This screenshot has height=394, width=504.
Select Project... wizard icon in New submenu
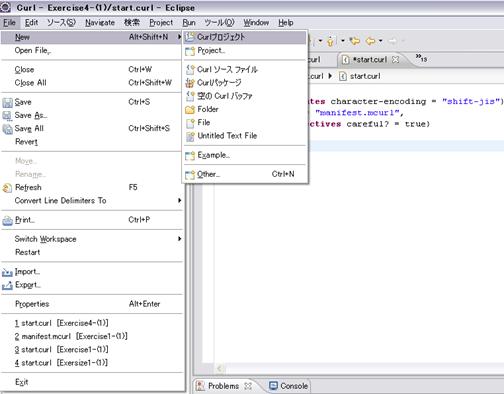tap(190, 51)
